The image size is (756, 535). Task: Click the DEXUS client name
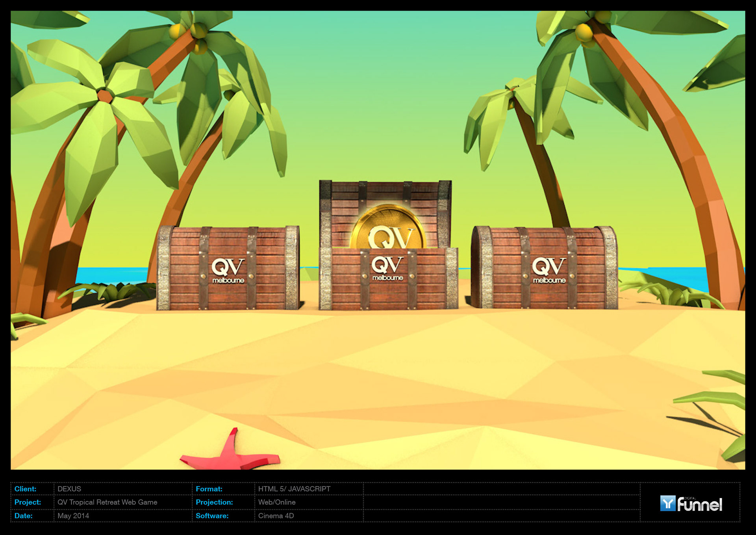point(69,489)
